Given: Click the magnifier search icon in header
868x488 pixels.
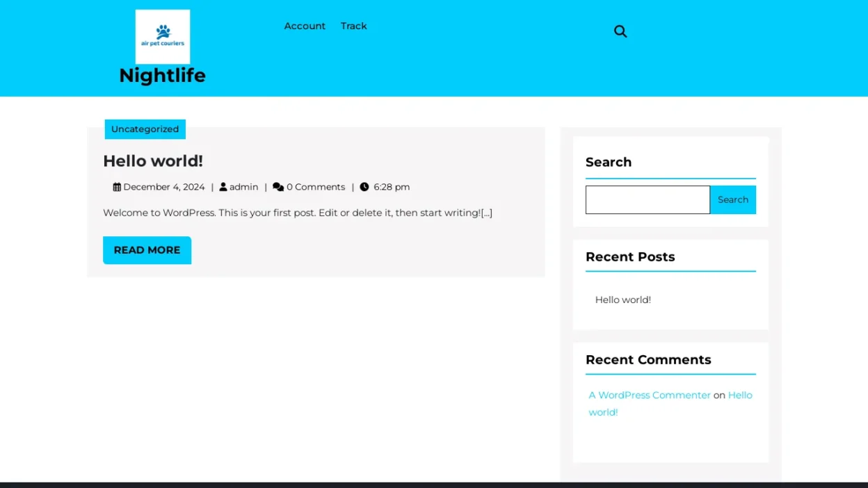Looking at the screenshot, I should pyautogui.click(x=620, y=31).
